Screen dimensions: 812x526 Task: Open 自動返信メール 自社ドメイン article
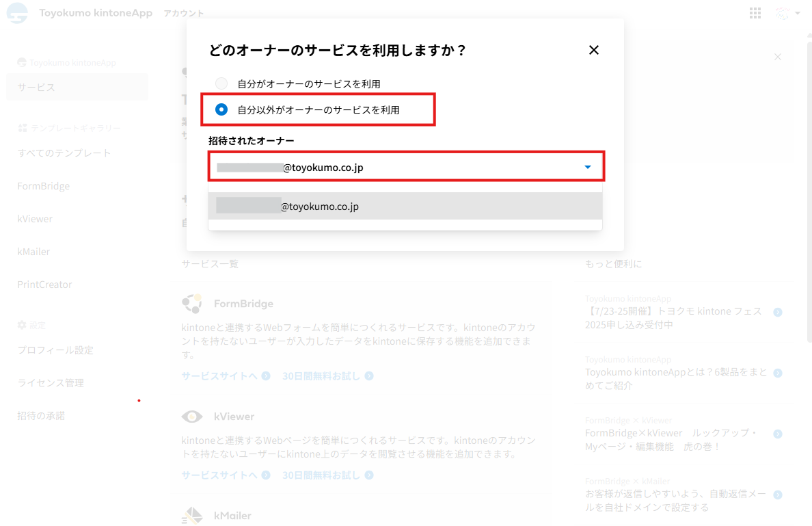tap(675, 500)
